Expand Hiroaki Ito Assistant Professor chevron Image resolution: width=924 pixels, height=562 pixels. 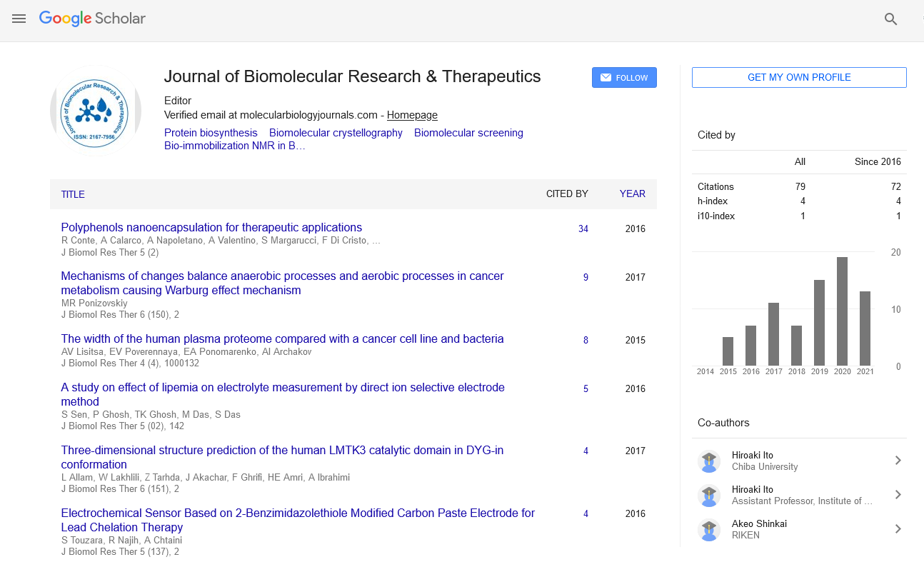pos(898,495)
